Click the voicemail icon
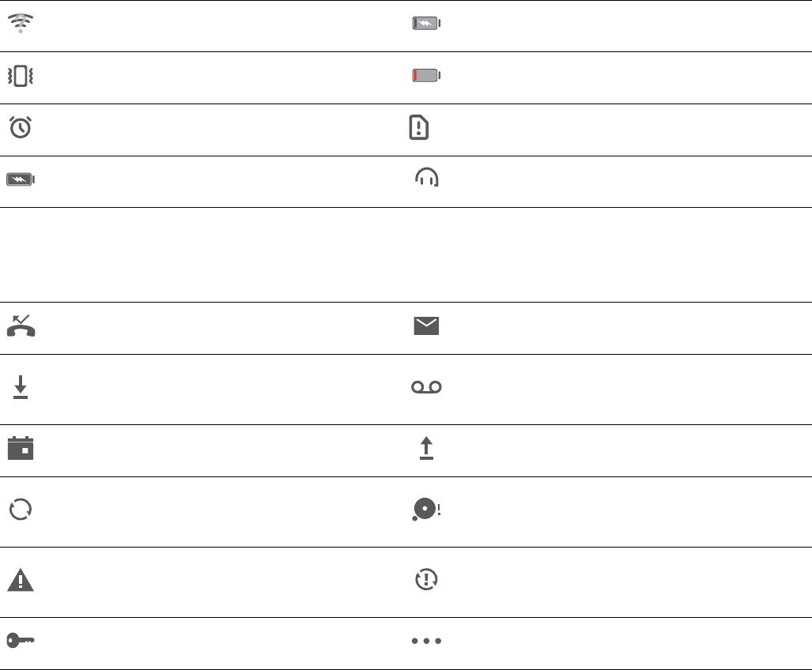 (x=426, y=387)
